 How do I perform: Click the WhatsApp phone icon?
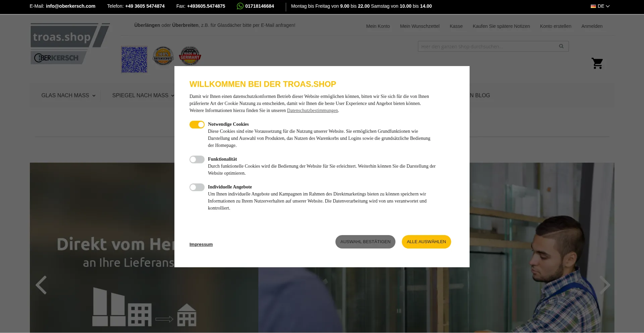(x=240, y=6)
